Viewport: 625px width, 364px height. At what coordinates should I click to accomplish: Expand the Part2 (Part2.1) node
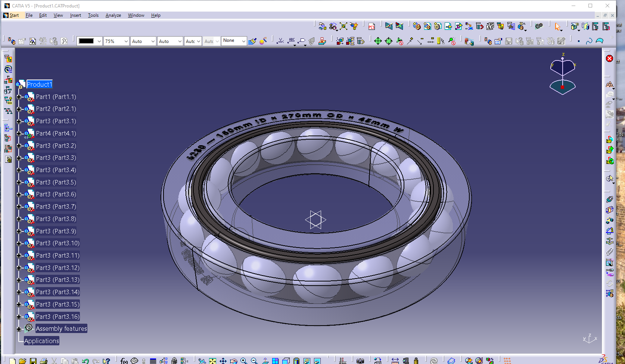(19, 109)
